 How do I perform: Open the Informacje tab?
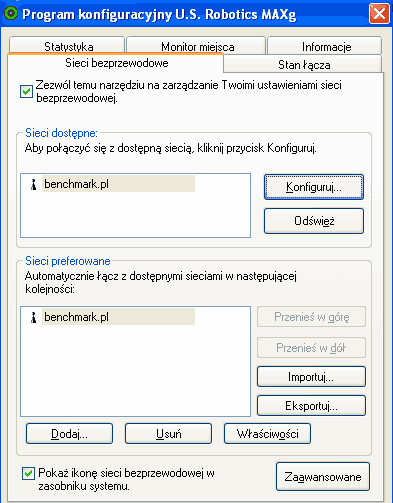[x=325, y=46]
